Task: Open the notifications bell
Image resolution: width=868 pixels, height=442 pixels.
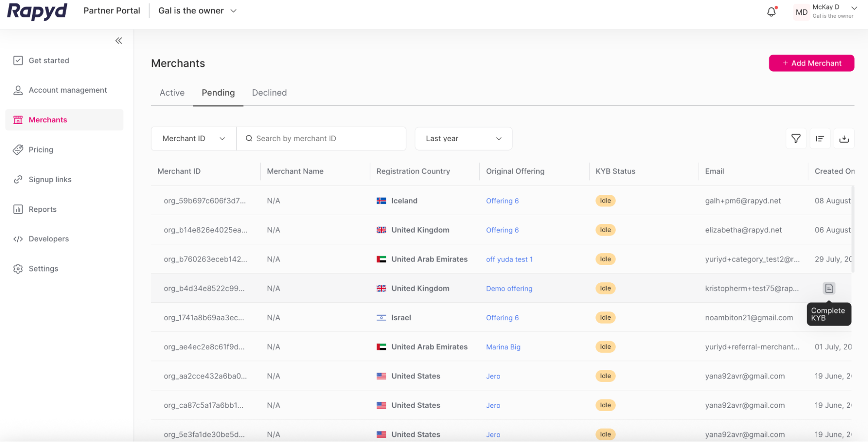Action: tap(771, 12)
